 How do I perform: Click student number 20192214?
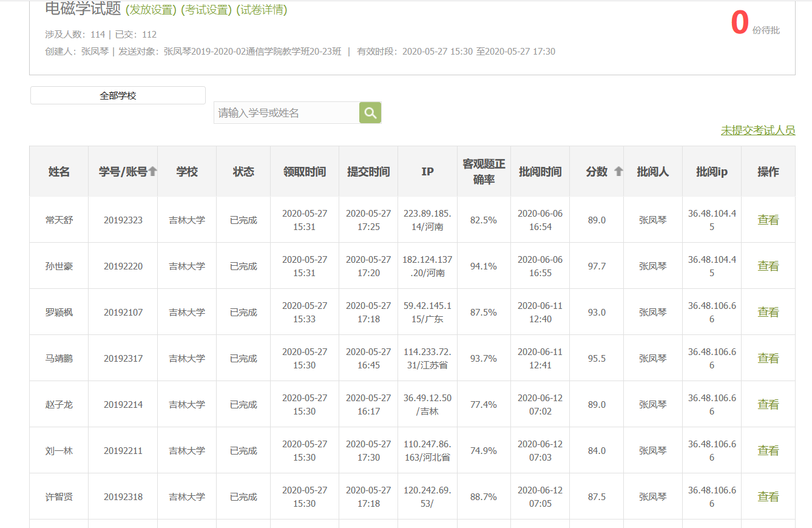123,404
